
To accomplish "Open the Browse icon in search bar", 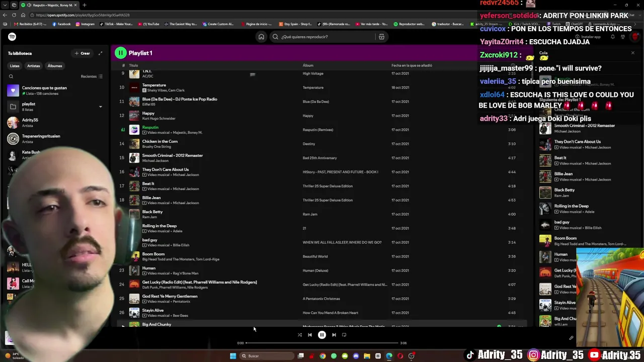I will [x=381, y=37].
